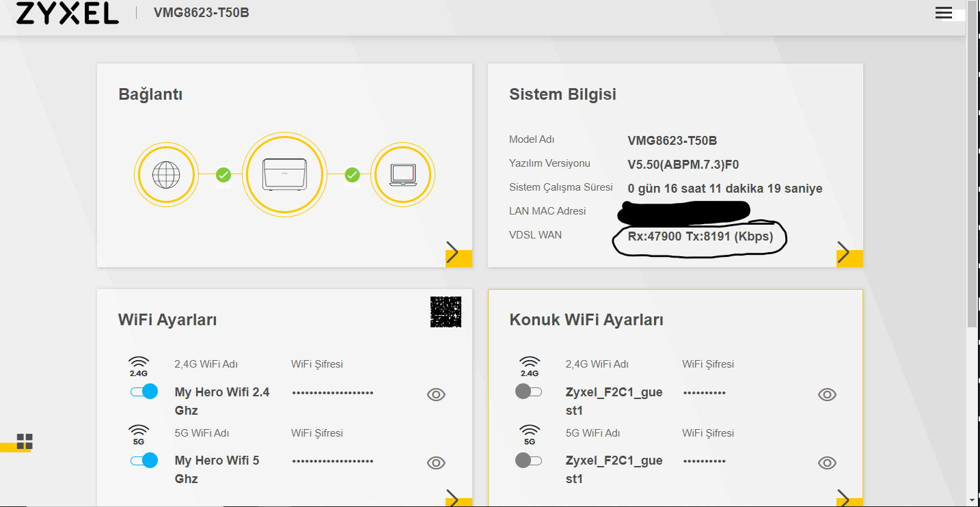Click the 2.4G signal icon in WiFi Ayarları

138,366
